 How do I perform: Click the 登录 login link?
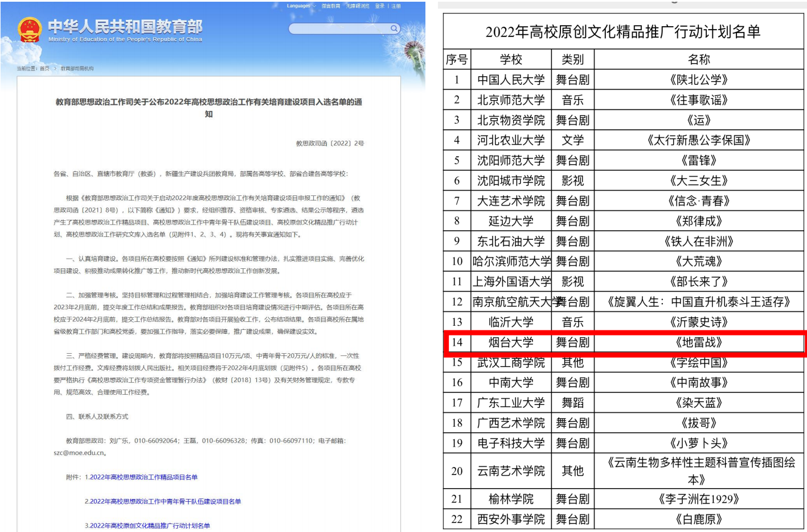click(x=380, y=6)
